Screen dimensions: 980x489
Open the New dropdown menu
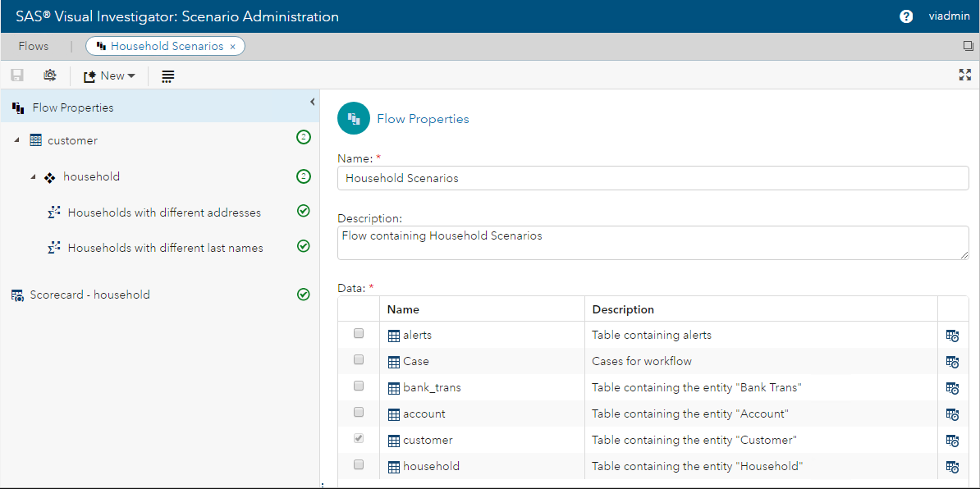110,76
